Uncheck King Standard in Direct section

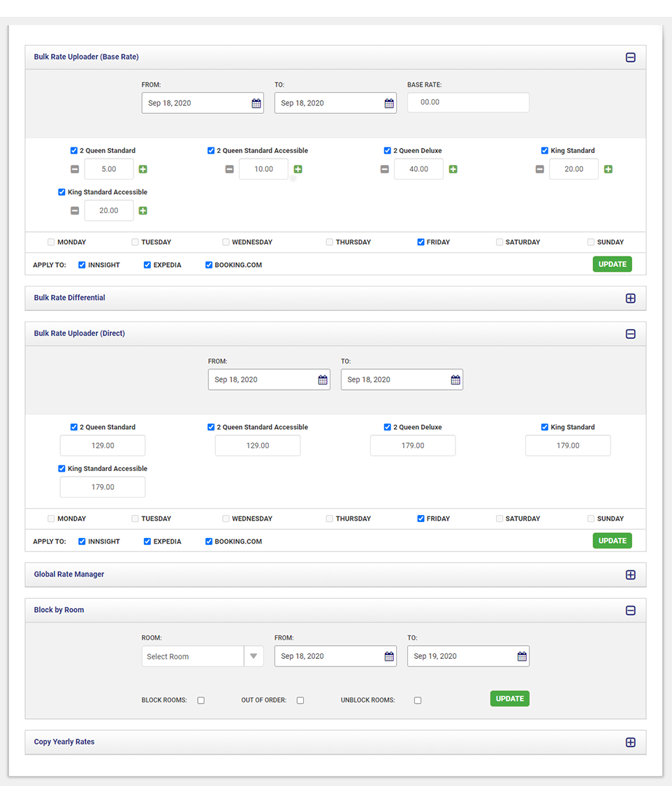coord(545,427)
